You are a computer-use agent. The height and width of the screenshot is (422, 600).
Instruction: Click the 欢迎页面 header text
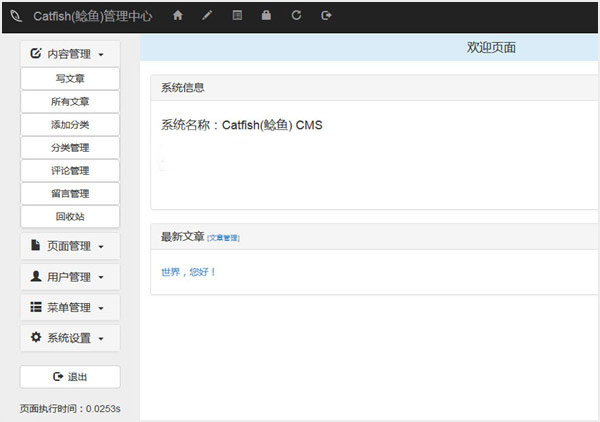tap(491, 47)
